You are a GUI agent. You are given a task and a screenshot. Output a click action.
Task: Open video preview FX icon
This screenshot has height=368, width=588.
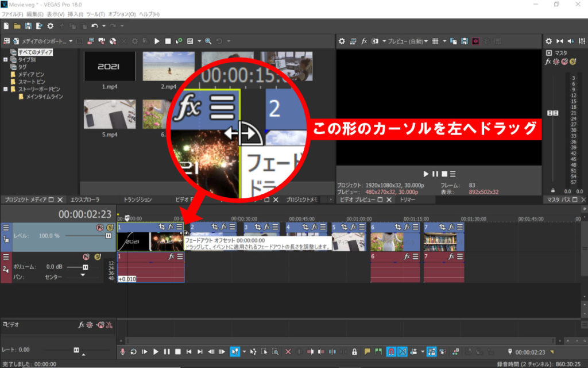pos(364,41)
